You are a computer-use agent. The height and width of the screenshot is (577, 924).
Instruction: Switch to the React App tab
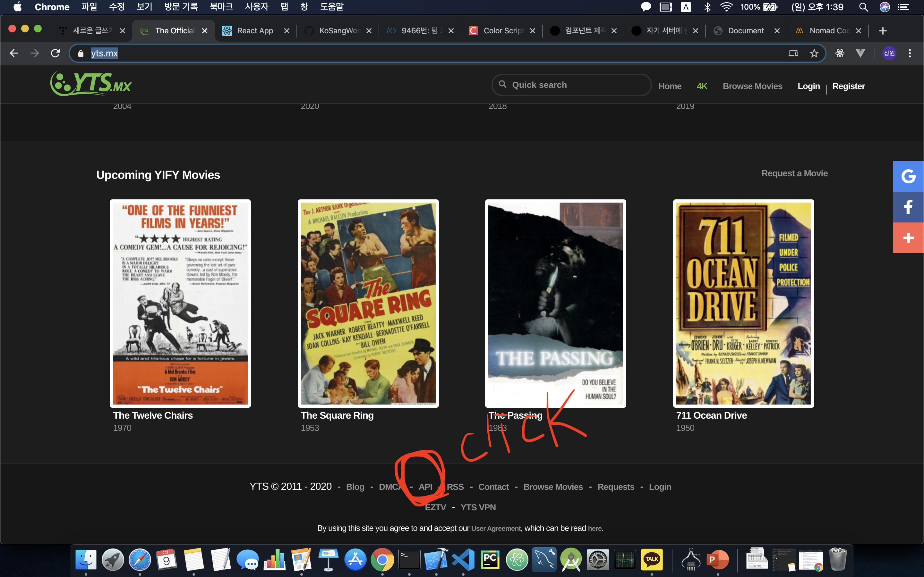point(255,30)
